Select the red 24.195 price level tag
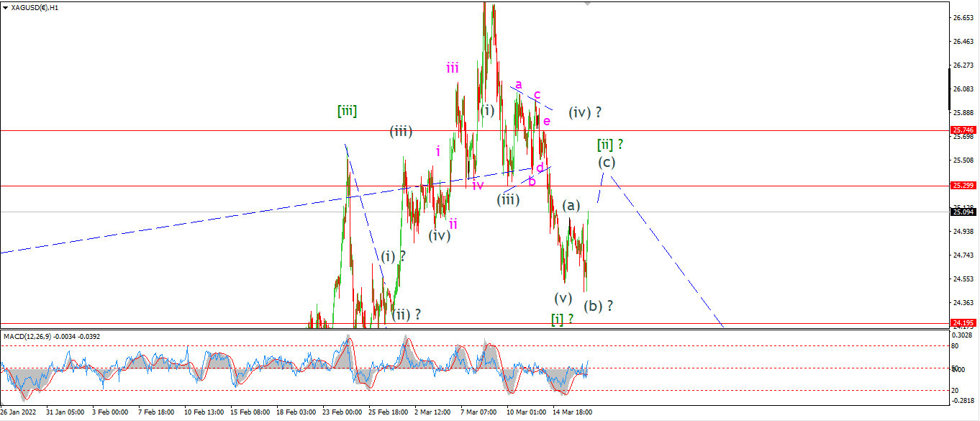Image resolution: width=980 pixels, height=421 pixels. pyautogui.click(x=963, y=322)
